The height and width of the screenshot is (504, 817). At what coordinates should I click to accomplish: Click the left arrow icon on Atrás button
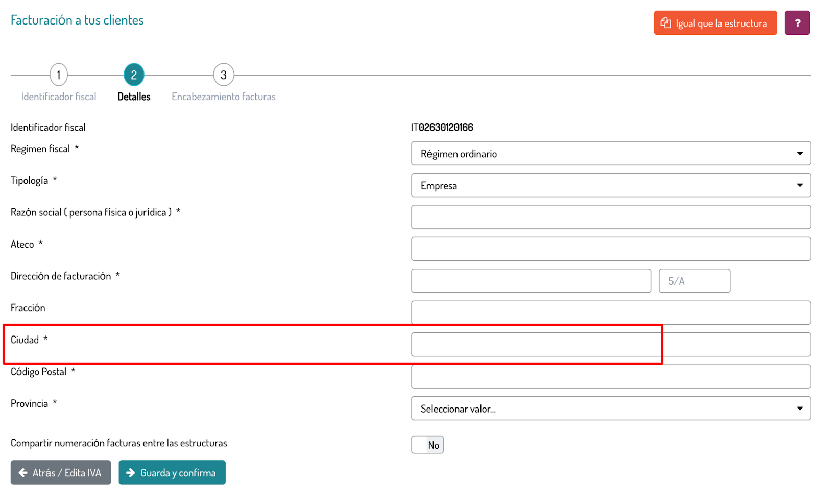click(23, 473)
